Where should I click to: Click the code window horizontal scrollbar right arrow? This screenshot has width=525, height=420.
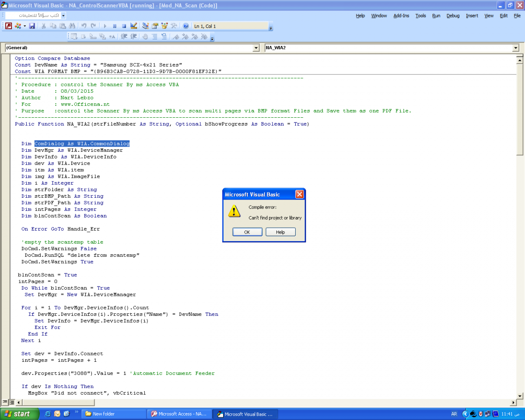click(x=514, y=402)
